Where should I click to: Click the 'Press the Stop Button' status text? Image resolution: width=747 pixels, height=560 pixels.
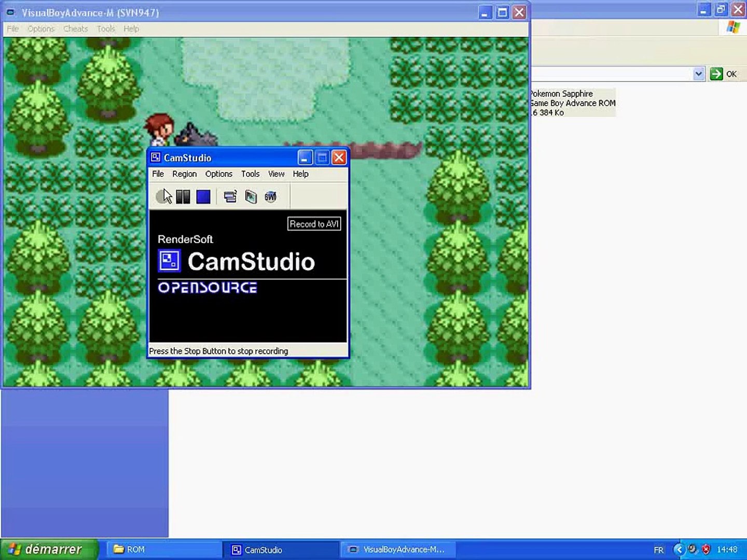(x=218, y=351)
